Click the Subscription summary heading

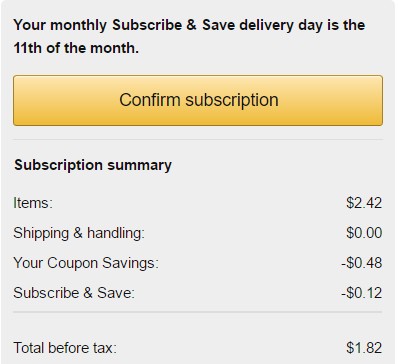[x=93, y=165]
